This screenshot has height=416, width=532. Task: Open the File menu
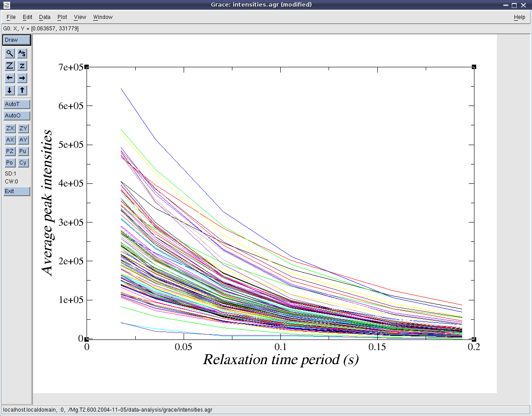click(x=11, y=17)
